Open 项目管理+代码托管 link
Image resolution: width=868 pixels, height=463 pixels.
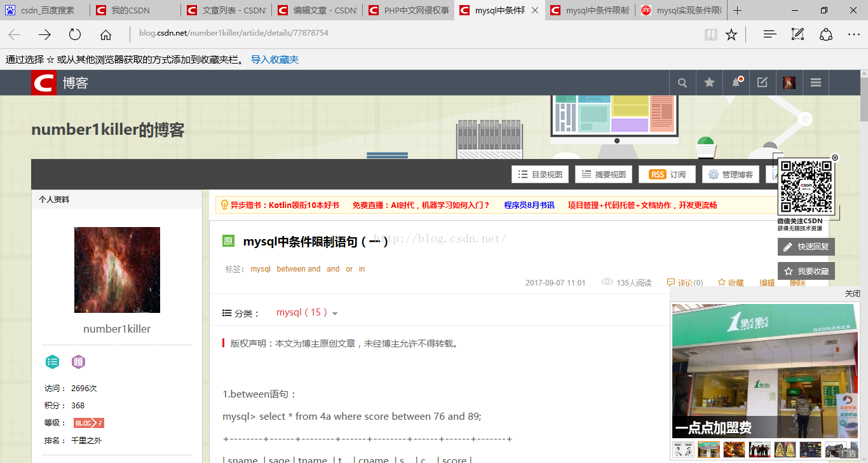coord(642,205)
